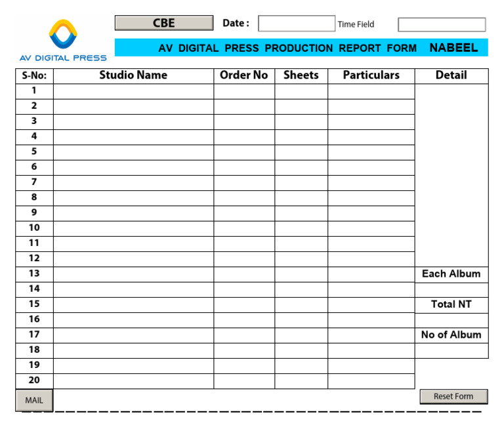504x427 pixels.
Task: Select Studio Name cell in row 10
Action: (133, 229)
